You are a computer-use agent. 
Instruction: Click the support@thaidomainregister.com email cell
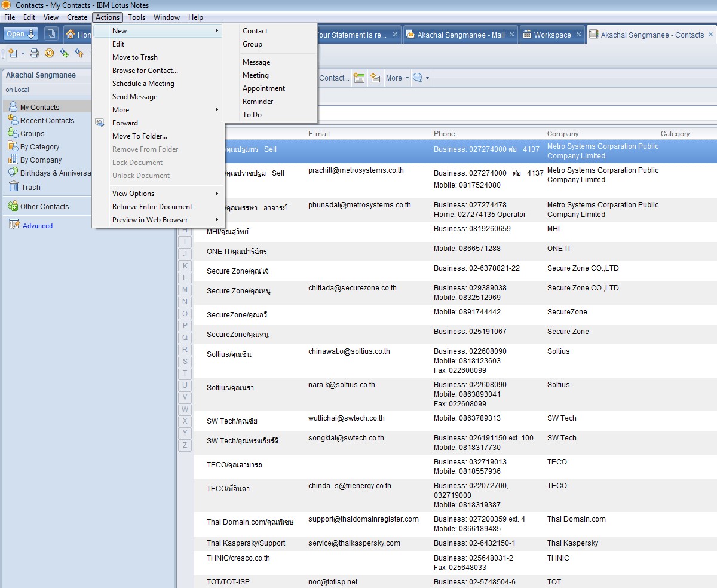pos(363,519)
